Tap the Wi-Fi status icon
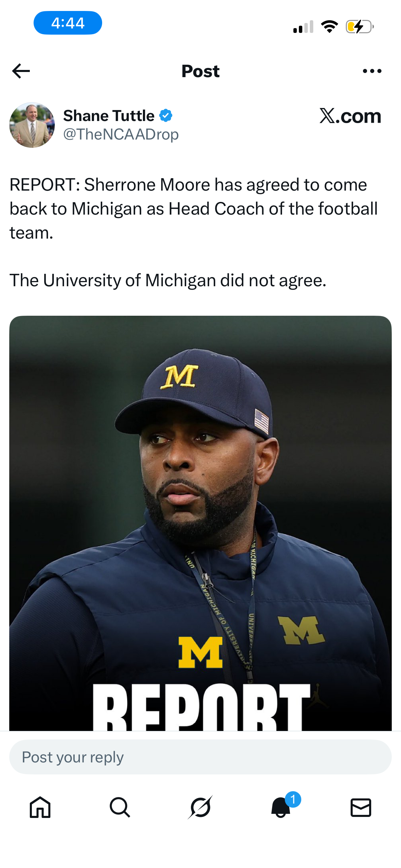 coord(329,26)
